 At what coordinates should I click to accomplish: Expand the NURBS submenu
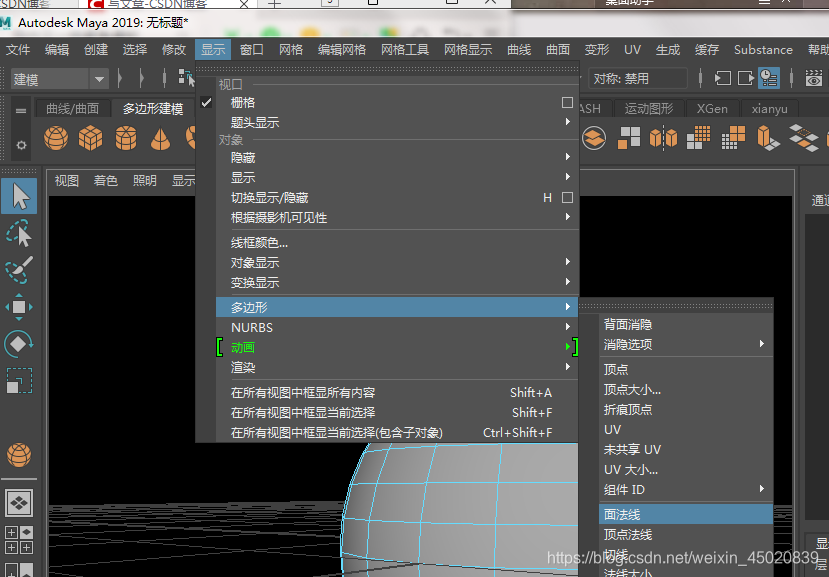(x=398, y=327)
